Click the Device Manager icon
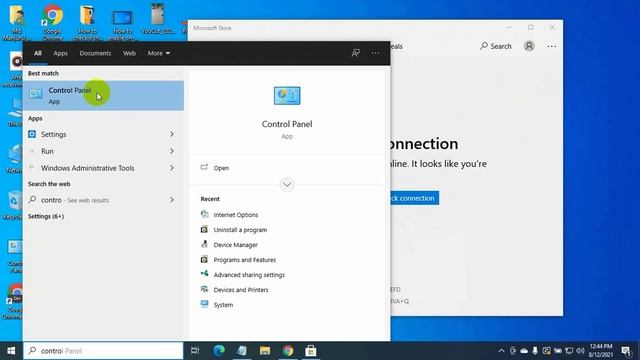The image size is (640, 360). (x=204, y=244)
